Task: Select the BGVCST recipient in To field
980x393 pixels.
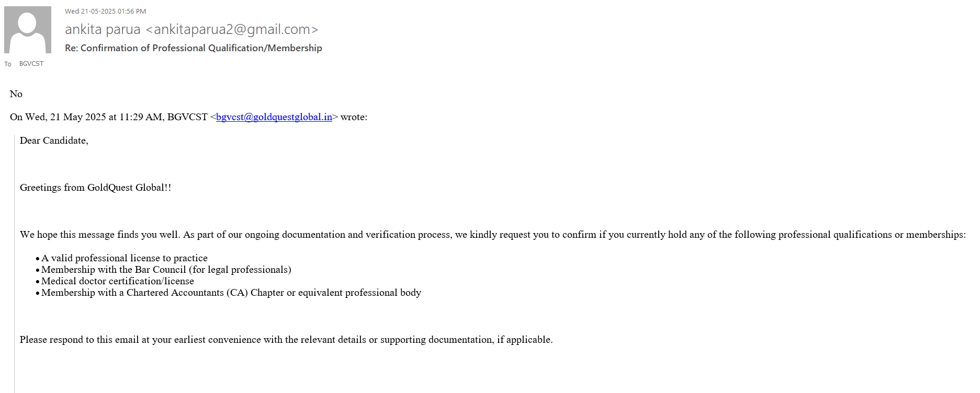Action: click(x=31, y=64)
